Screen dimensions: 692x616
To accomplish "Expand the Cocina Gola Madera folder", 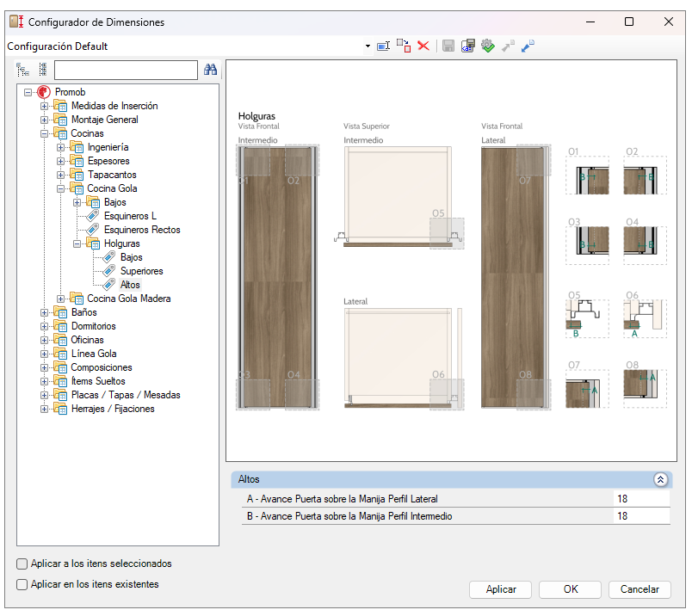I will [x=61, y=299].
